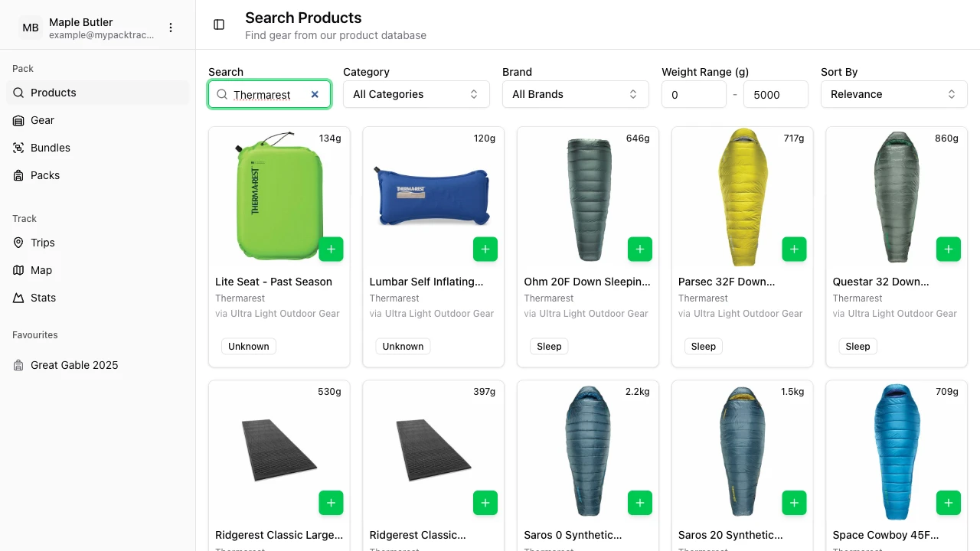Focus the maximum weight field showing 5000

[x=775, y=95]
